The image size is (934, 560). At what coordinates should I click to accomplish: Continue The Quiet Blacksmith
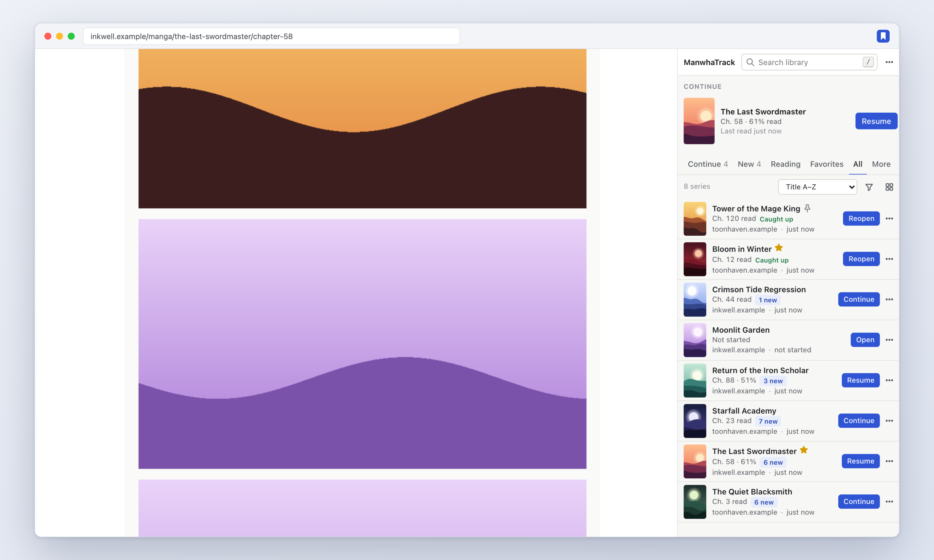point(858,501)
